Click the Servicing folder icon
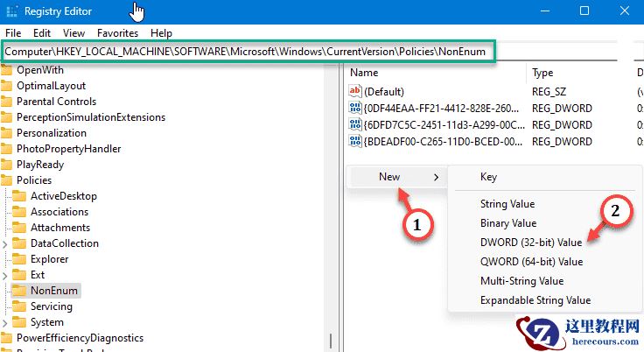644x352 pixels. click(19, 306)
